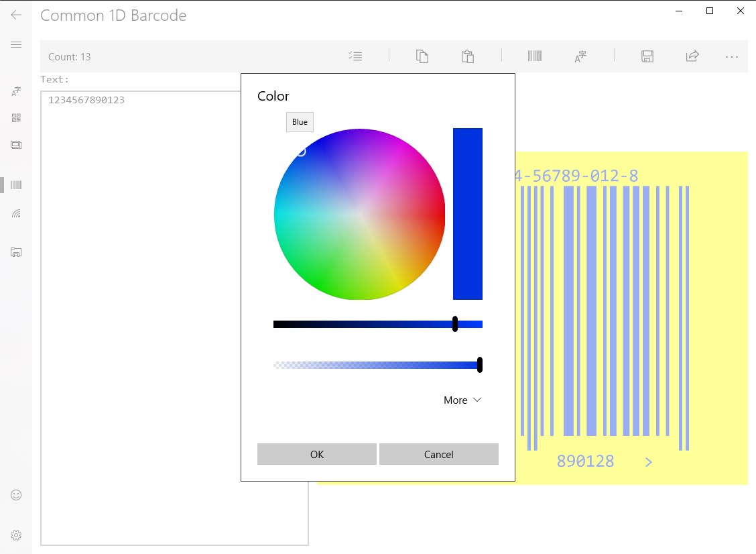Click the 'Color' dialog heading
The width and height of the screenshot is (756, 554).
tap(273, 96)
